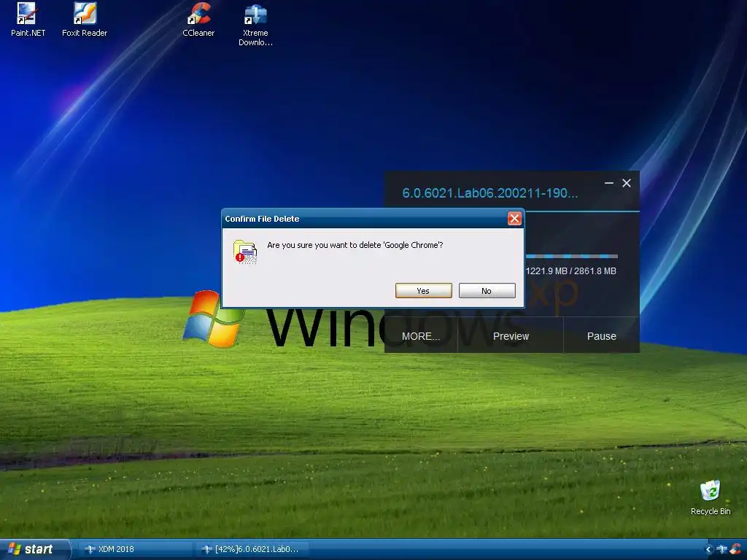This screenshot has height=560, width=747.
Task: Click Preview in the download window
Action: click(511, 336)
